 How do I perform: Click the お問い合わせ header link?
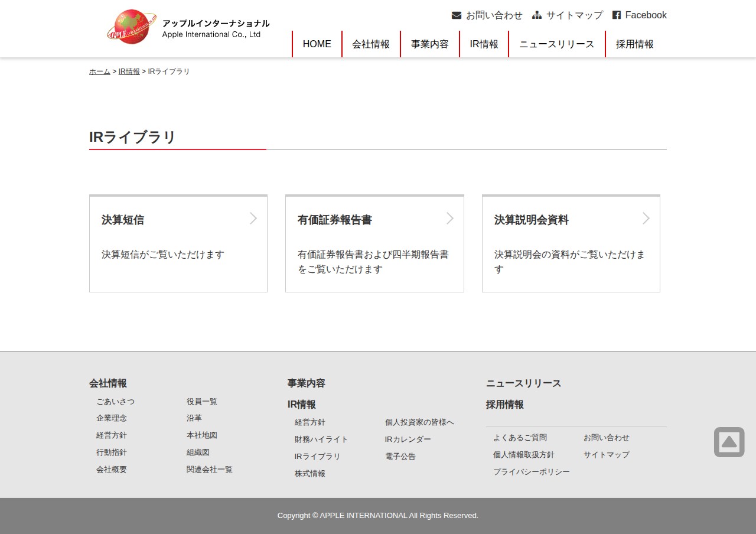(x=494, y=15)
